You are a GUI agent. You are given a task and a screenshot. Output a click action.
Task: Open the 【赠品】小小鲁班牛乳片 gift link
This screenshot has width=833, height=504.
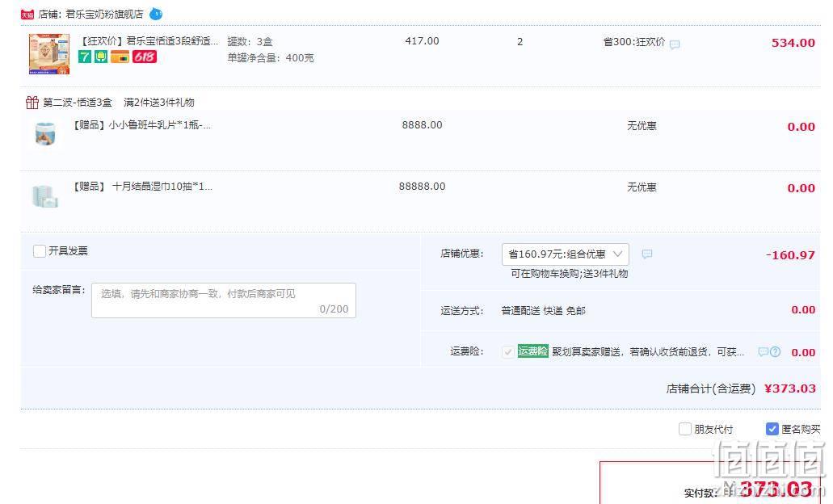click(141, 125)
